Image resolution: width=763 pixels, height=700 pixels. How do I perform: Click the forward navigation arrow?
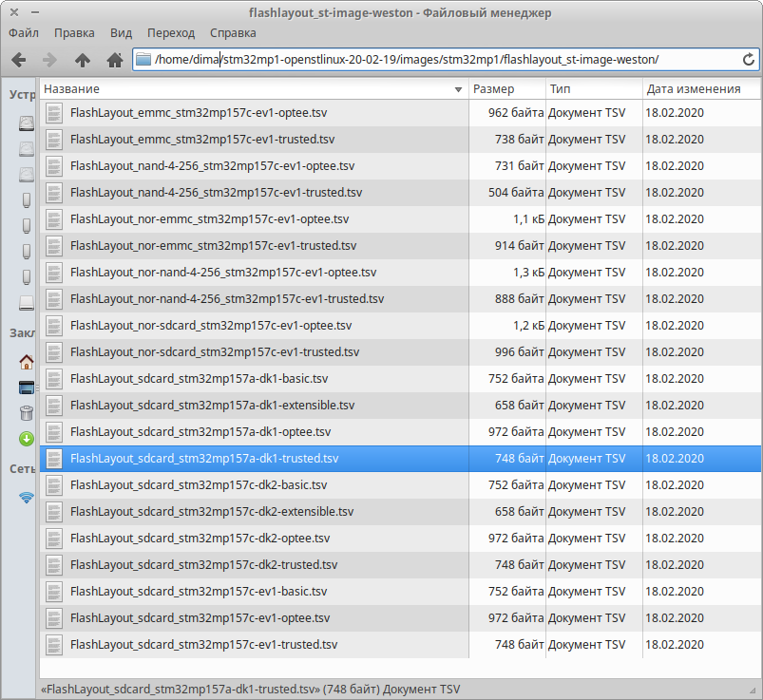click(49, 61)
